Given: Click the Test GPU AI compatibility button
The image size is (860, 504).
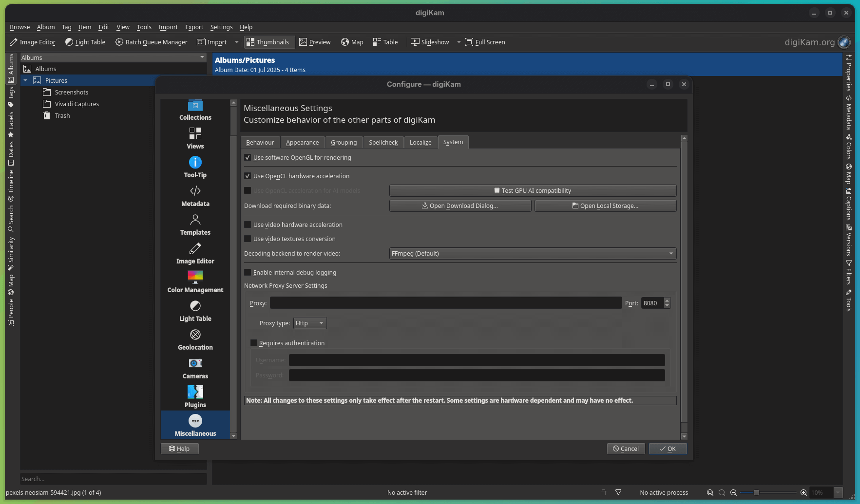Looking at the screenshot, I should (533, 190).
